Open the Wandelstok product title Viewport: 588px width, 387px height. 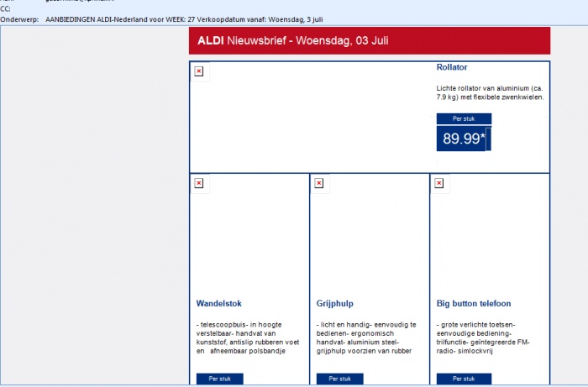(218, 303)
